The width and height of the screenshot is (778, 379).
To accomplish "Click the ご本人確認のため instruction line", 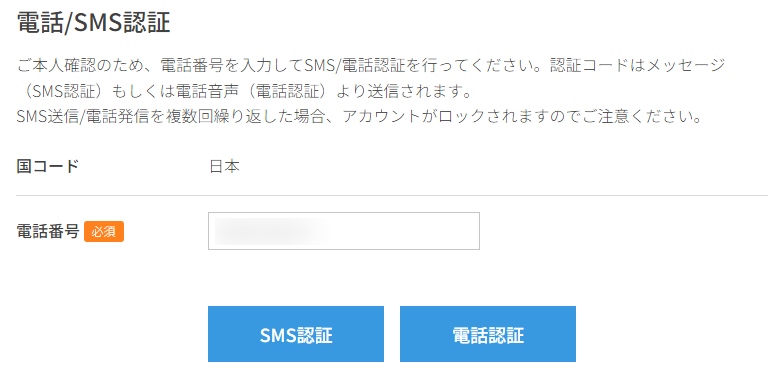I will (371, 65).
